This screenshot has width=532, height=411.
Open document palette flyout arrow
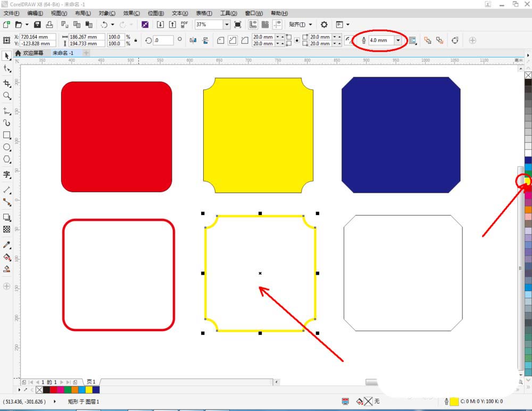click(19, 390)
